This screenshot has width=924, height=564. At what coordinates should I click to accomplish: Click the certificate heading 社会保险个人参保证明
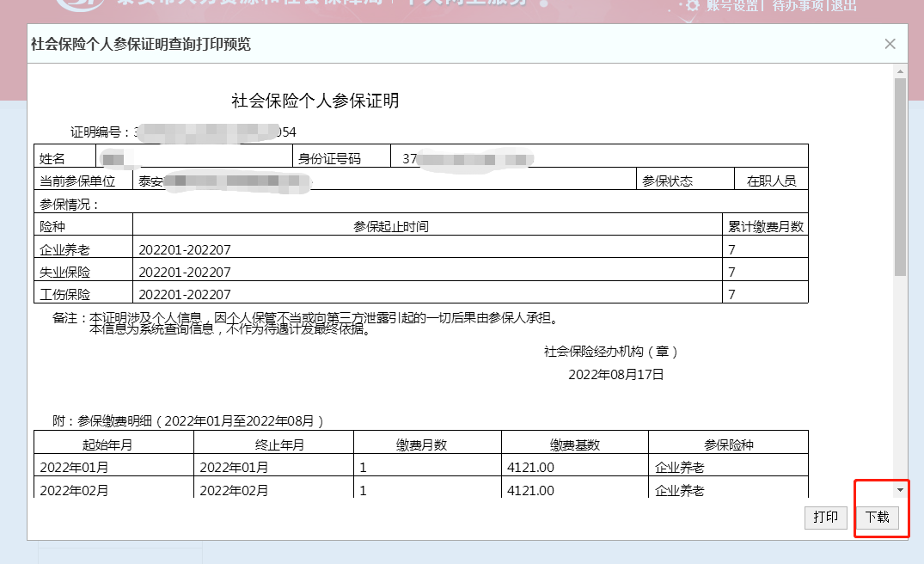click(315, 101)
